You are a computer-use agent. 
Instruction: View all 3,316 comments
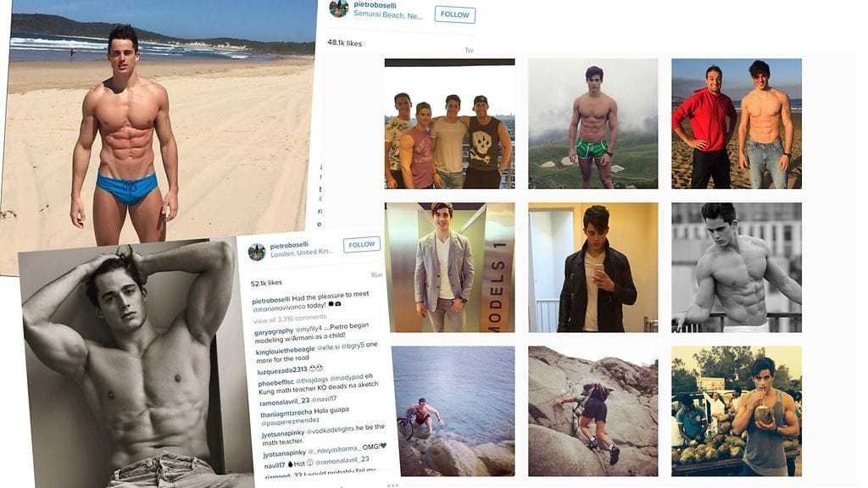pyautogui.click(x=290, y=319)
